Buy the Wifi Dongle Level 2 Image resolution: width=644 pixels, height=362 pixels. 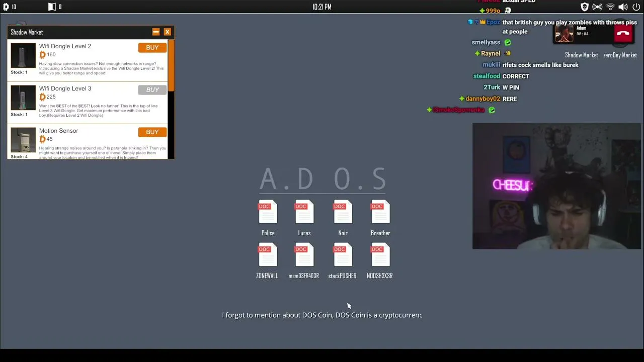(152, 47)
